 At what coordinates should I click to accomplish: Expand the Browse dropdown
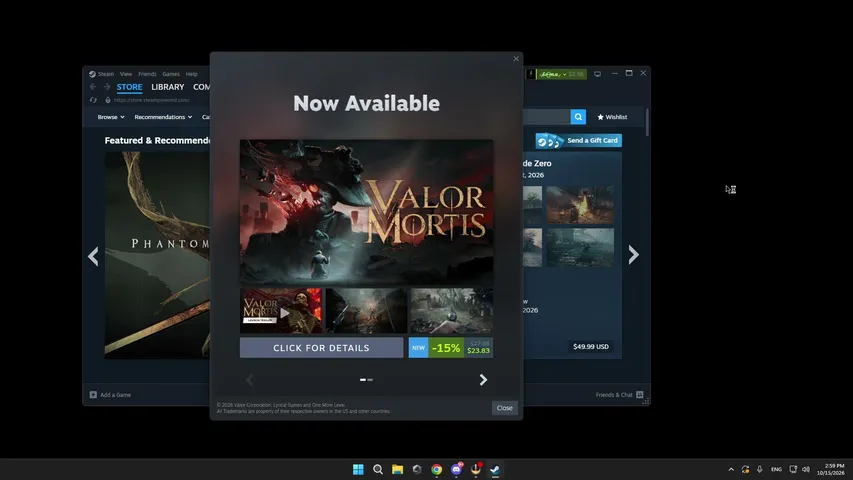pos(111,117)
